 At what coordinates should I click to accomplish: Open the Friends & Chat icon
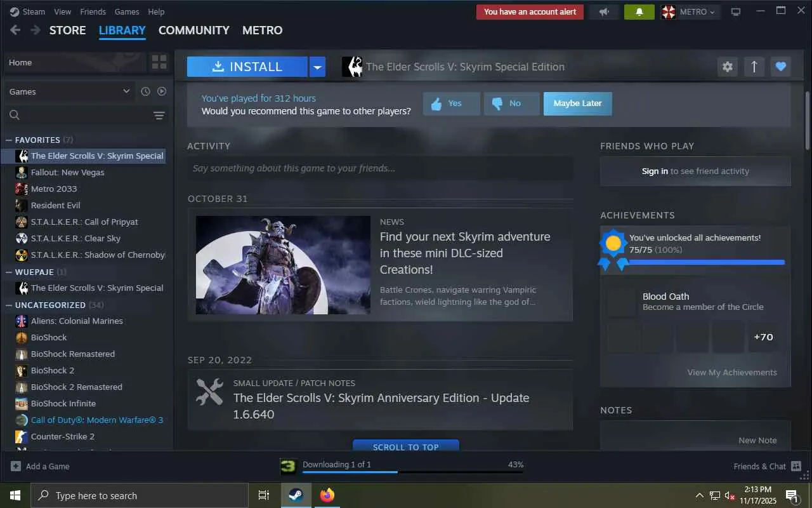coord(796,466)
